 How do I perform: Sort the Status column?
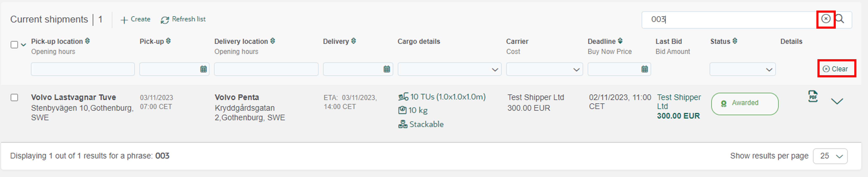(735, 41)
